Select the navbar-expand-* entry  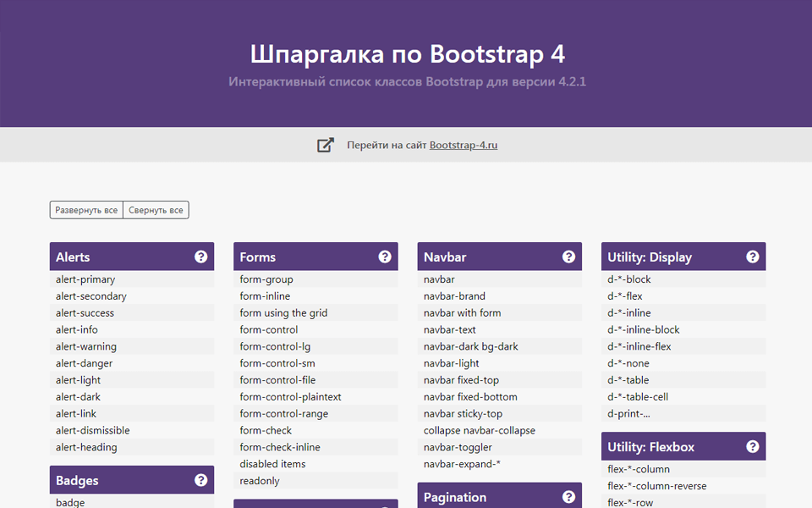tap(499, 464)
